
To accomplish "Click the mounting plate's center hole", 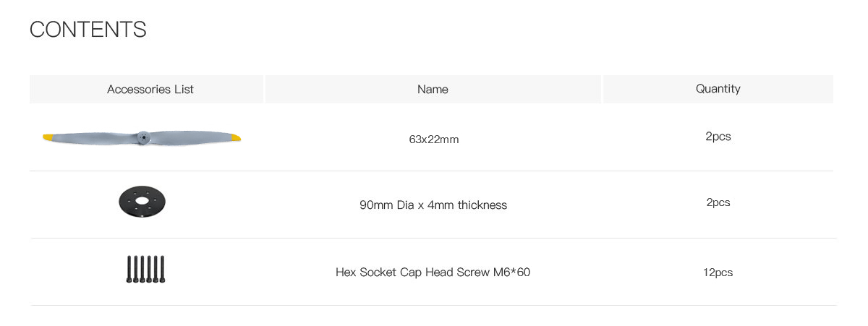I will (142, 202).
